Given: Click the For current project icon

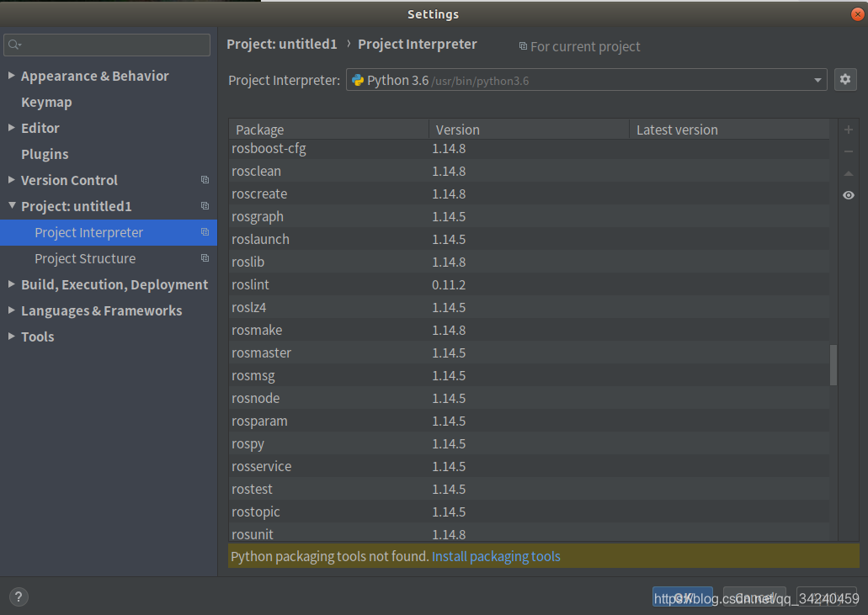Looking at the screenshot, I should 523,46.
